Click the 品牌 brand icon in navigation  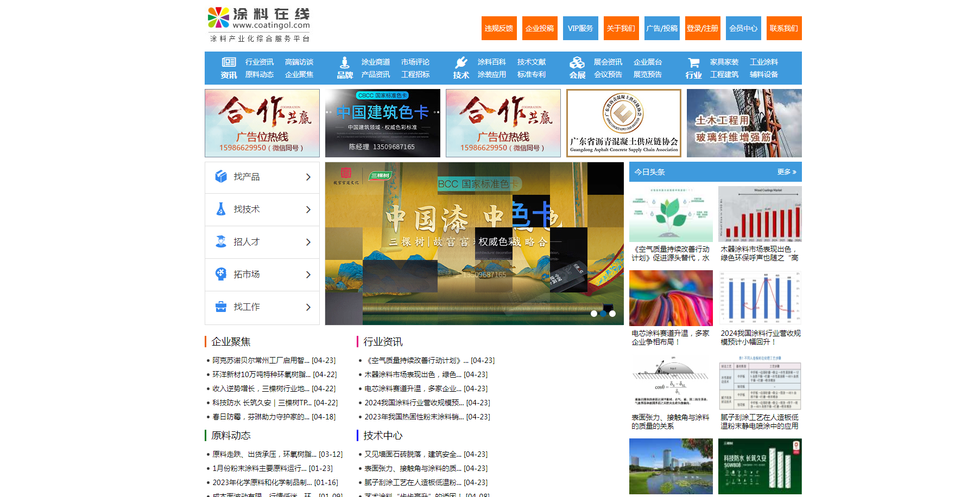344,62
